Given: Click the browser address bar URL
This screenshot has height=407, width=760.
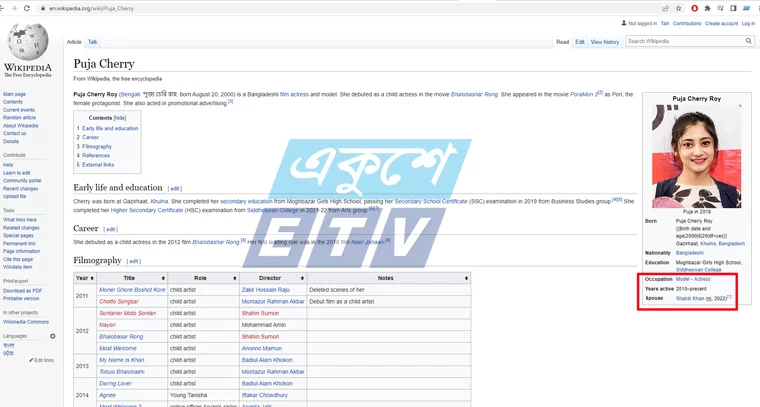Looking at the screenshot, I should tap(92, 8).
